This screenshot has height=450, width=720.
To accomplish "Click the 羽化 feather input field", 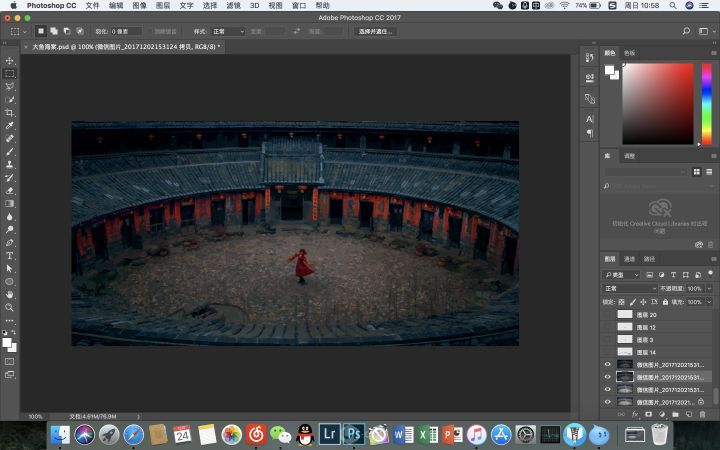I will pos(126,31).
